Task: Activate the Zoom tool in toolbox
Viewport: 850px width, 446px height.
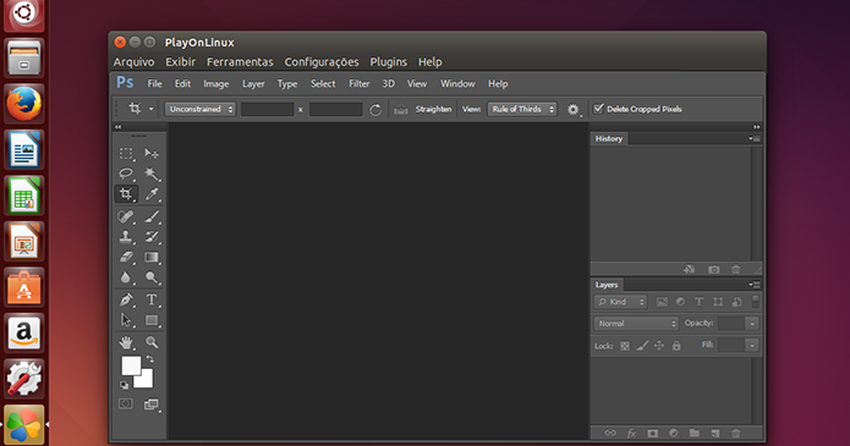Action: coord(152,342)
